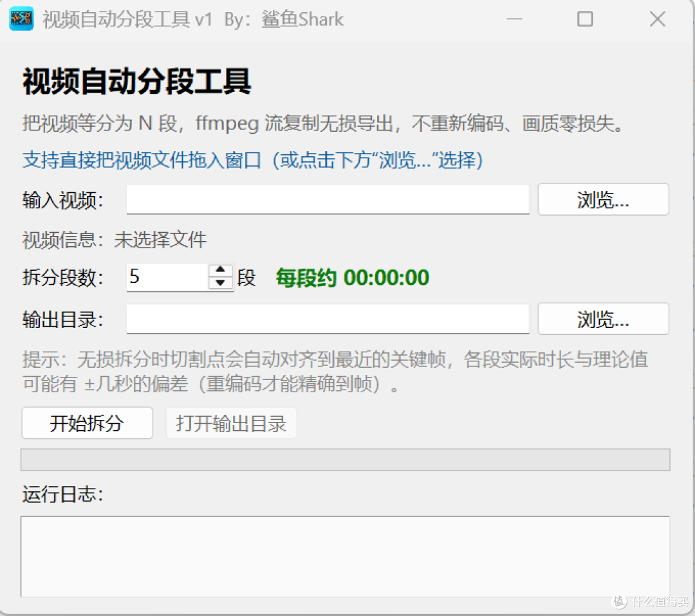Click the ffmpeg description line
Image resolution: width=695 pixels, height=616 pixels.
pyautogui.click(x=323, y=123)
